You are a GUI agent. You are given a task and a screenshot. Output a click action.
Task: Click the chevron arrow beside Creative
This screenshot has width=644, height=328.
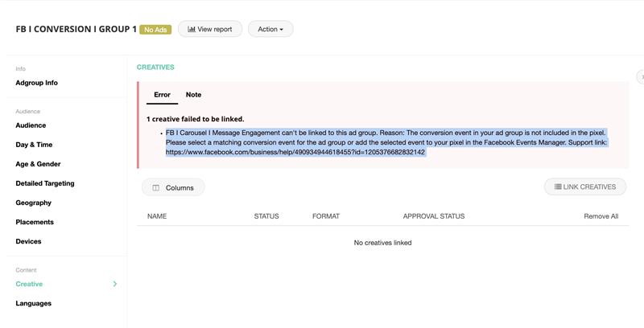(x=114, y=284)
